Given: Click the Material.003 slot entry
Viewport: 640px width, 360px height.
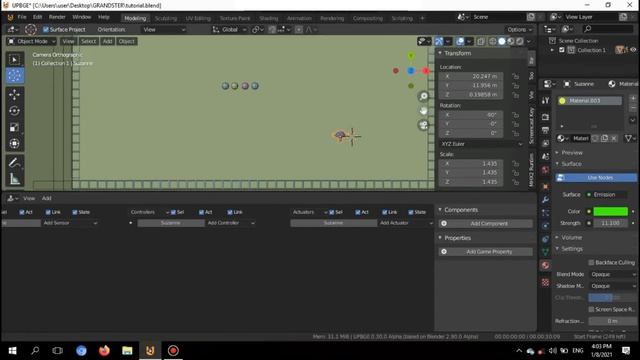Looking at the screenshot, I should [x=590, y=101].
